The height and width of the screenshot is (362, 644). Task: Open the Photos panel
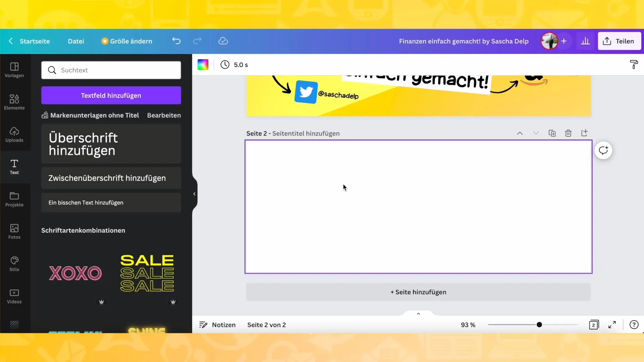(x=14, y=231)
